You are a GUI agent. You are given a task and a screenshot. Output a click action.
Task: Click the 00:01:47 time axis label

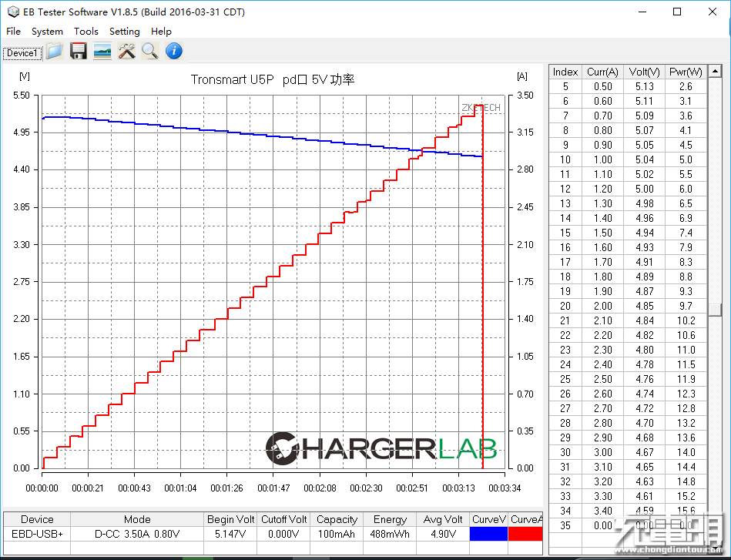tap(273, 488)
